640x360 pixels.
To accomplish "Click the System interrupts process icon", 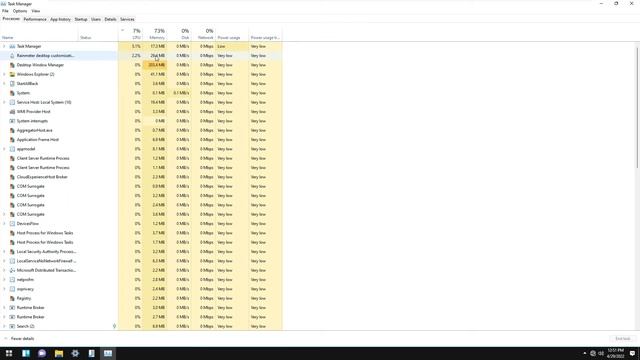I will point(12,121).
